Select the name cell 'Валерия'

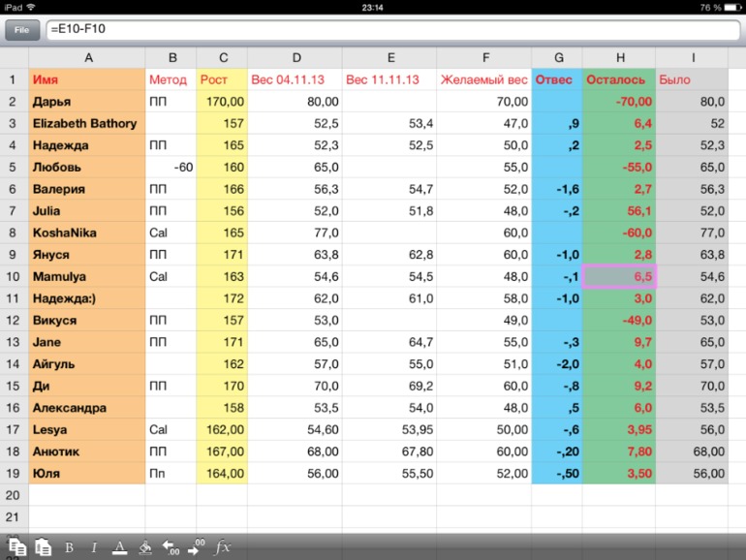(x=87, y=189)
